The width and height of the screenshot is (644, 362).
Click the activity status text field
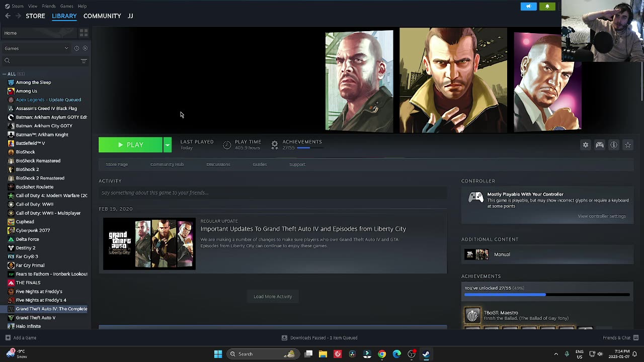[x=273, y=193]
